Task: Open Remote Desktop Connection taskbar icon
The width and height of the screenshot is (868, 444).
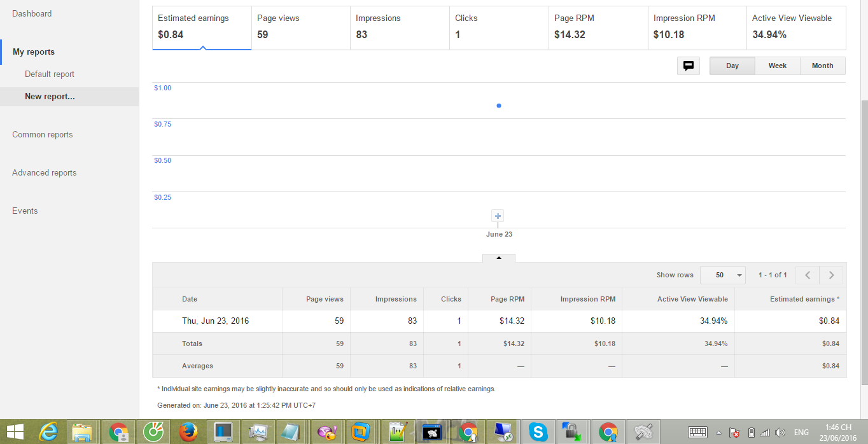Action: 503,433
